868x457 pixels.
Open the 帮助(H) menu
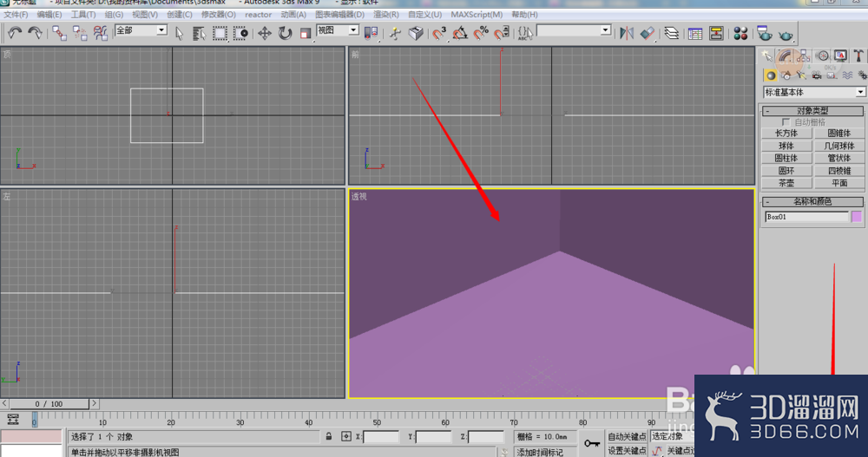click(x=524, y=15)
